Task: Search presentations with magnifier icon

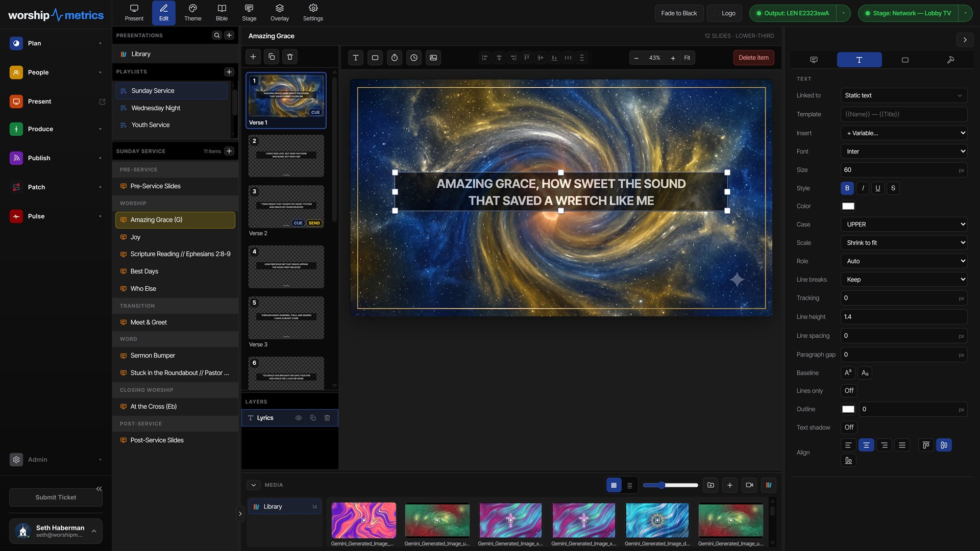Action: pyautogui.click(x=217, y=35)
